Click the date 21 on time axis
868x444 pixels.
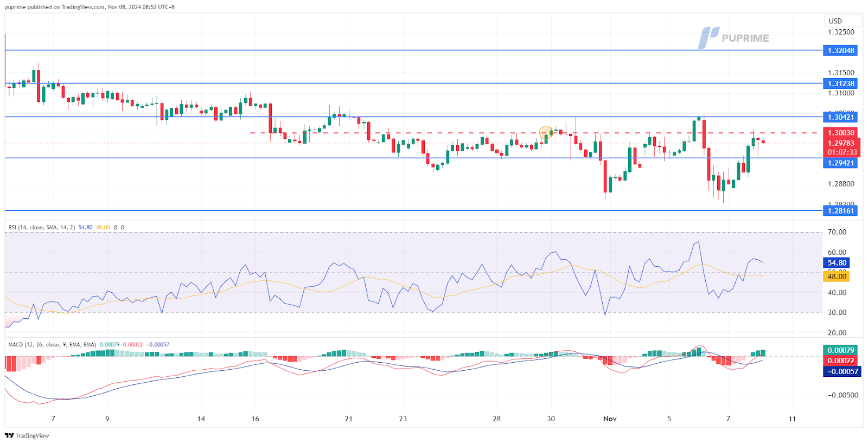pyautogui.click(x=348, y=419)
